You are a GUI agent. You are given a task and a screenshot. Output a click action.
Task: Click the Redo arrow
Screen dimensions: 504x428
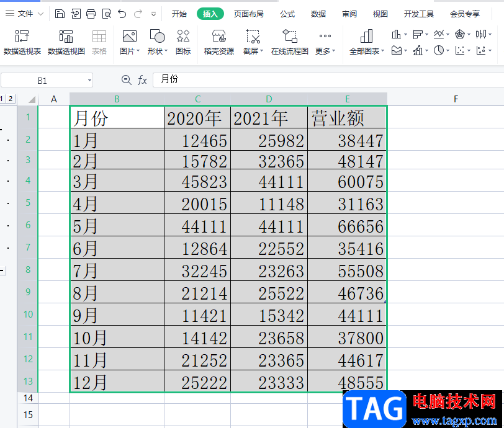[138, 14]
